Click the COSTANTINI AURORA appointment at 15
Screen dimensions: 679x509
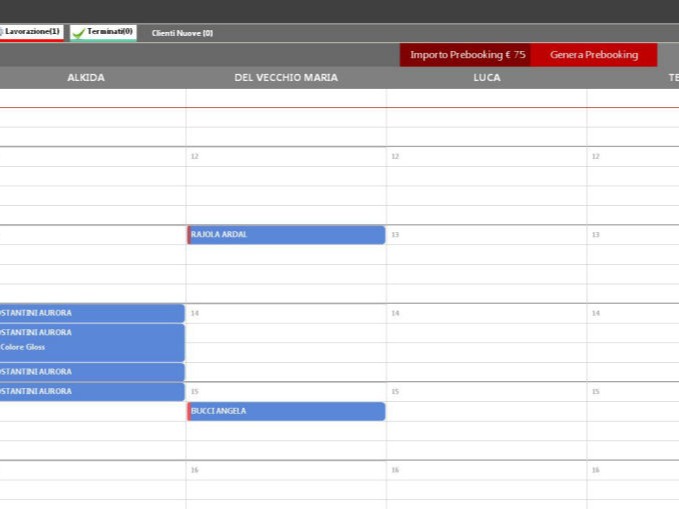tap(90, 391)
